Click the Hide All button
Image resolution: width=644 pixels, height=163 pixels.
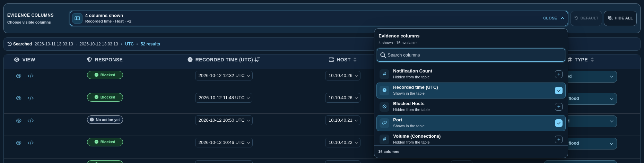pos(620,18)
